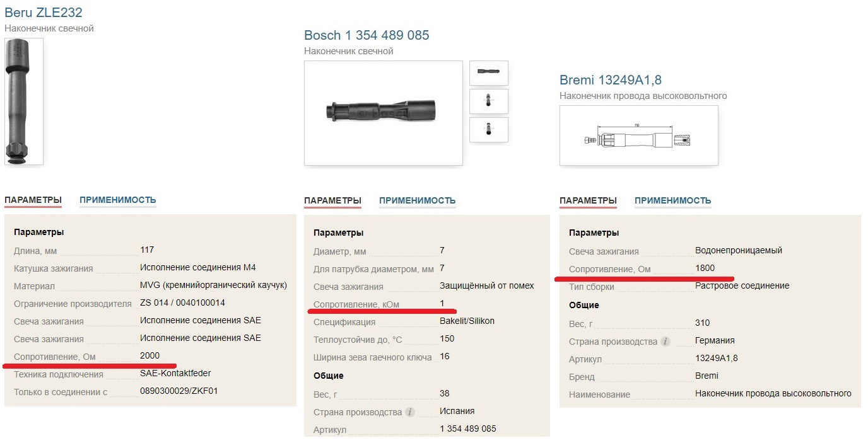This screenshot has width=868, height=443.
Task: Click the info icon beside Bosch's Страна производства
Action: [410, 412]
